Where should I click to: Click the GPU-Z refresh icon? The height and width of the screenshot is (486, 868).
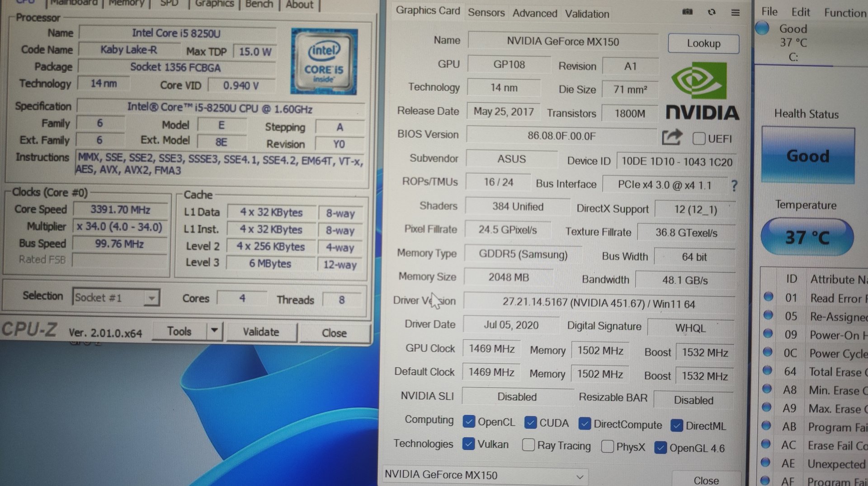pyautogui.click(x=712, y=12)
